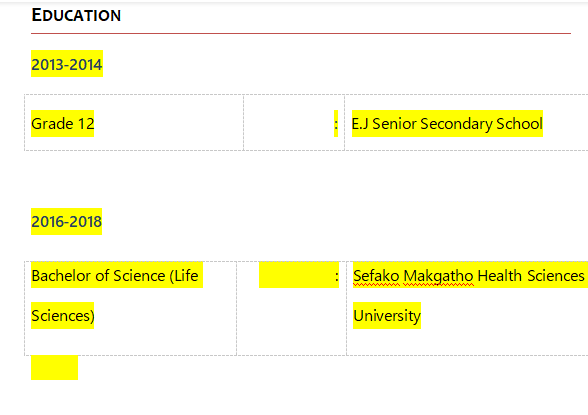Place cursor in the 2013-2014 date text
Screen dimensions: 588x415
point(67,64)
